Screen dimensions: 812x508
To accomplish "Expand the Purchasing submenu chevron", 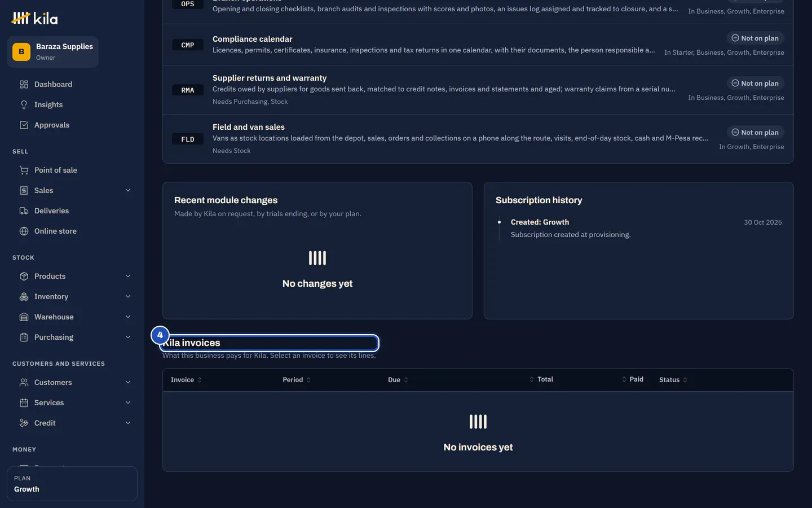I will tap(128, 338).
